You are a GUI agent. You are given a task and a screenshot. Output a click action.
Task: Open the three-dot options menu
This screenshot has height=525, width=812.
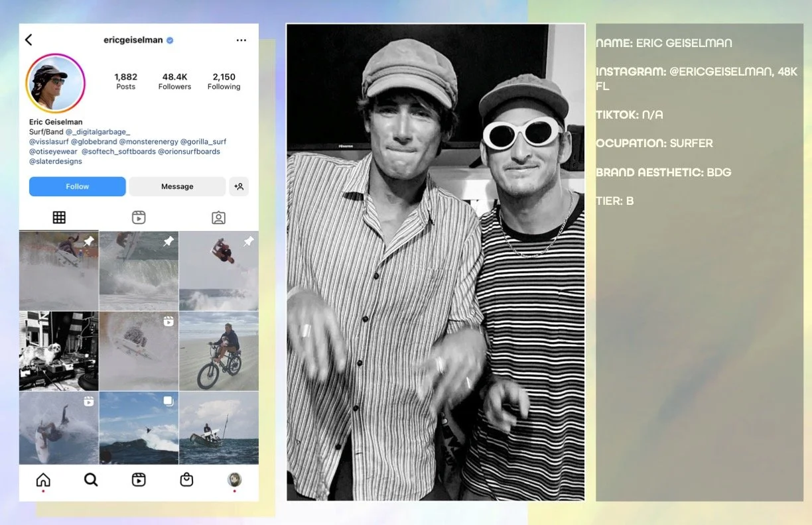241,40
